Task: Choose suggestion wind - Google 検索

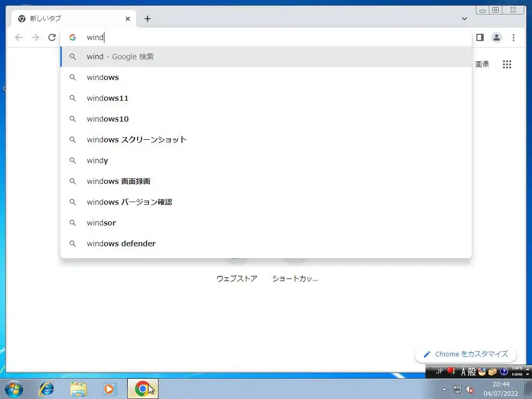Action: click(267, 57)
